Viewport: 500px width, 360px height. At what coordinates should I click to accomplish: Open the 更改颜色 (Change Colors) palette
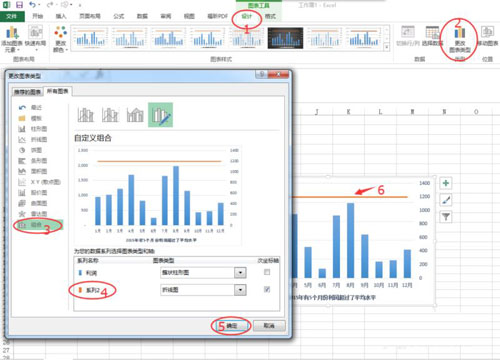point(60,39)
